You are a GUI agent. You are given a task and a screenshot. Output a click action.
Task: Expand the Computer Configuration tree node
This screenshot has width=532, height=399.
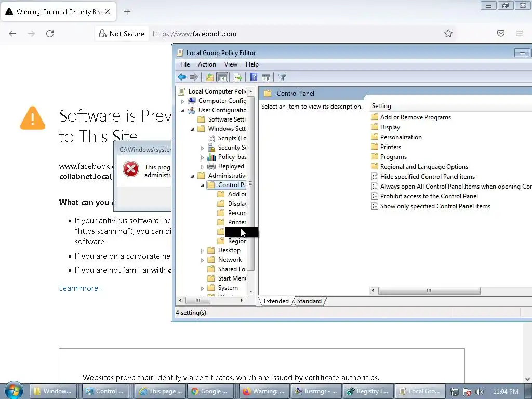click(182, 101)
